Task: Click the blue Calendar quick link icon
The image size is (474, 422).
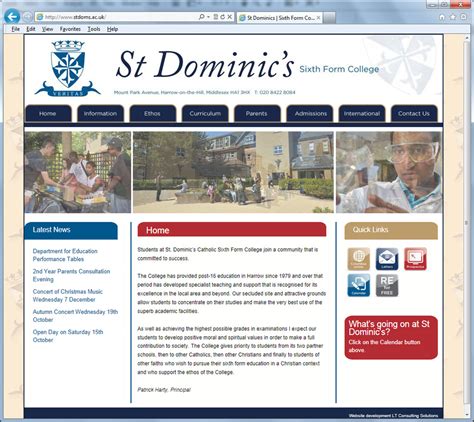Action: pyautogui.click(x=359, y=285)
